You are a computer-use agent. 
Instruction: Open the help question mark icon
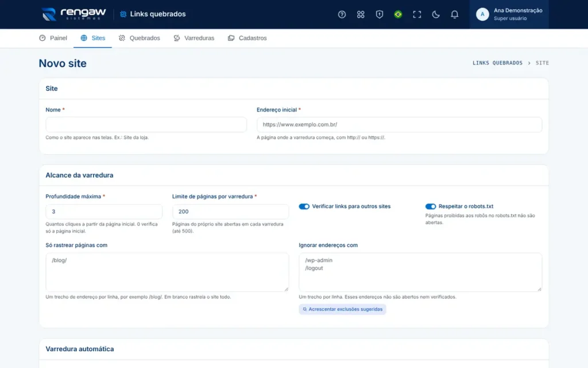[x=342, y=14]
